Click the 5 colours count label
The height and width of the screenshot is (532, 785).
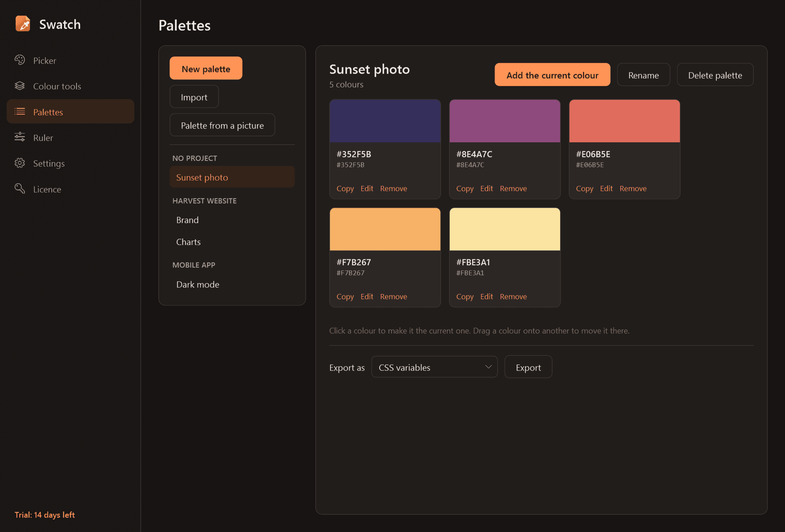pyautogui.click(x=346, y=84)
